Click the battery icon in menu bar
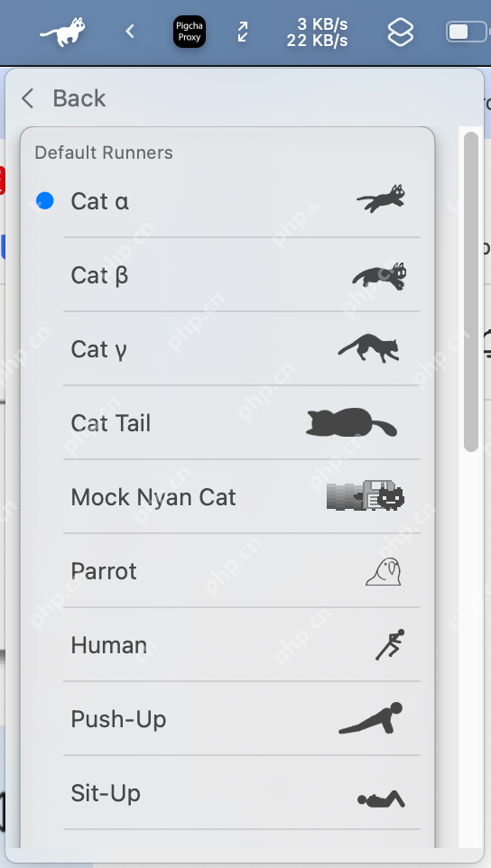The height and width of the screenshot is (868, 491). [x=468, y=32]
